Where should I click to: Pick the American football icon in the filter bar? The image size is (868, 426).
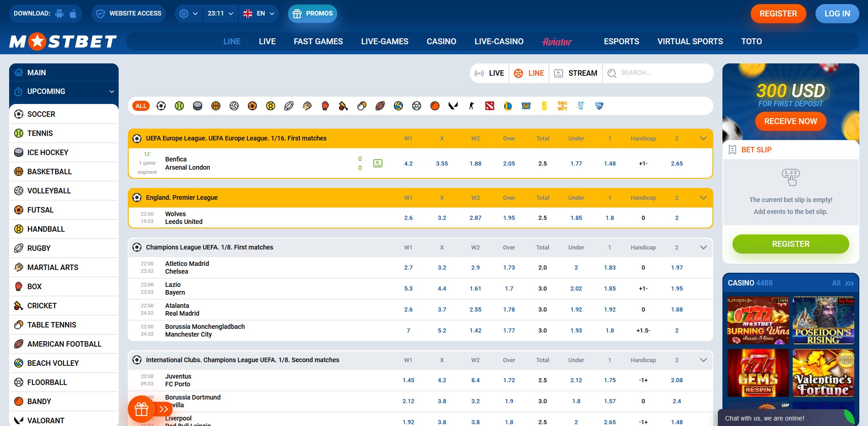click(x=380, y=106)
